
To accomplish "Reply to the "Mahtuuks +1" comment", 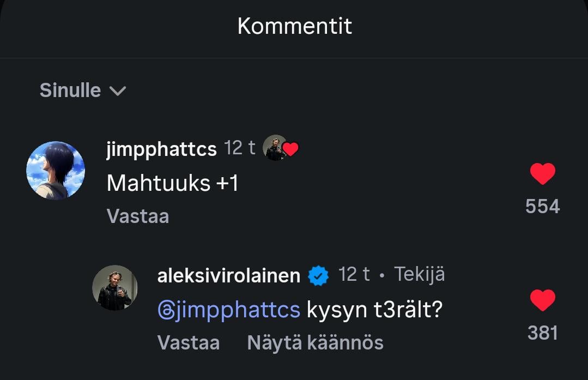I will pos(138,216).
